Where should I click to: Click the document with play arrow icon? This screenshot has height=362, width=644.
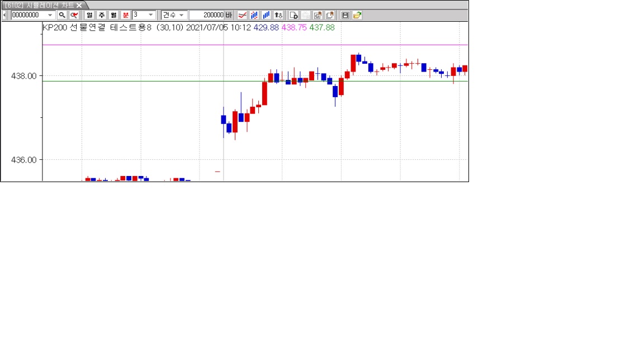tap(293, 15)
